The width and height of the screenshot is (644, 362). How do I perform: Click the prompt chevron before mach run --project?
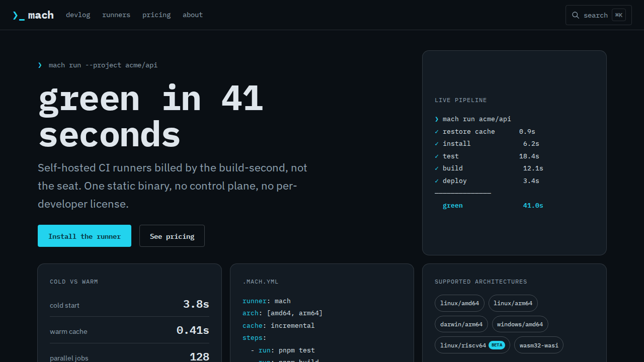pyautogui.click(x=40, y=65)
